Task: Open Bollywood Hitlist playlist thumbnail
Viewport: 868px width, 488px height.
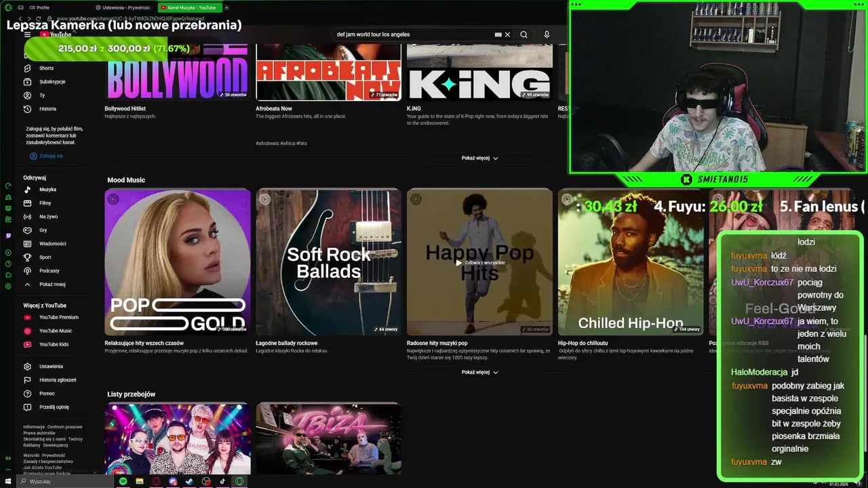Action: click(178, 73)
